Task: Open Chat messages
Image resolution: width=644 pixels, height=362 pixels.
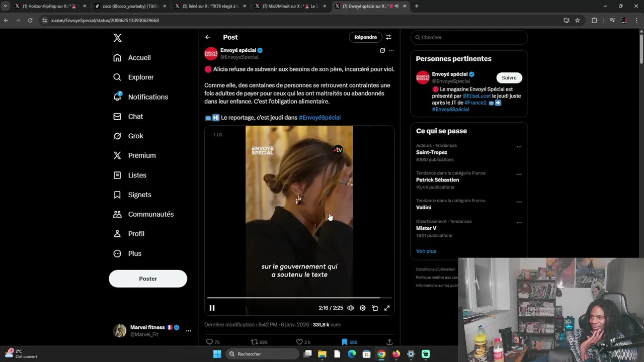Action: [128, 117]
